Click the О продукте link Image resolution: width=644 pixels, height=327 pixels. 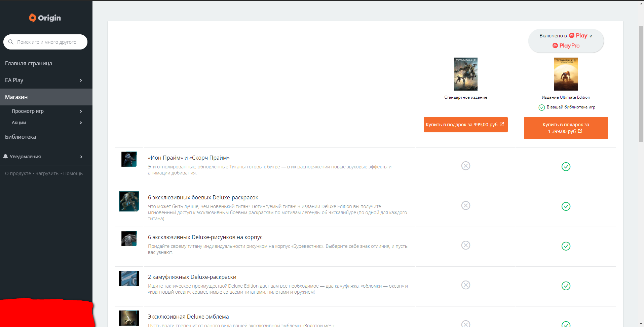click(18, 173)
